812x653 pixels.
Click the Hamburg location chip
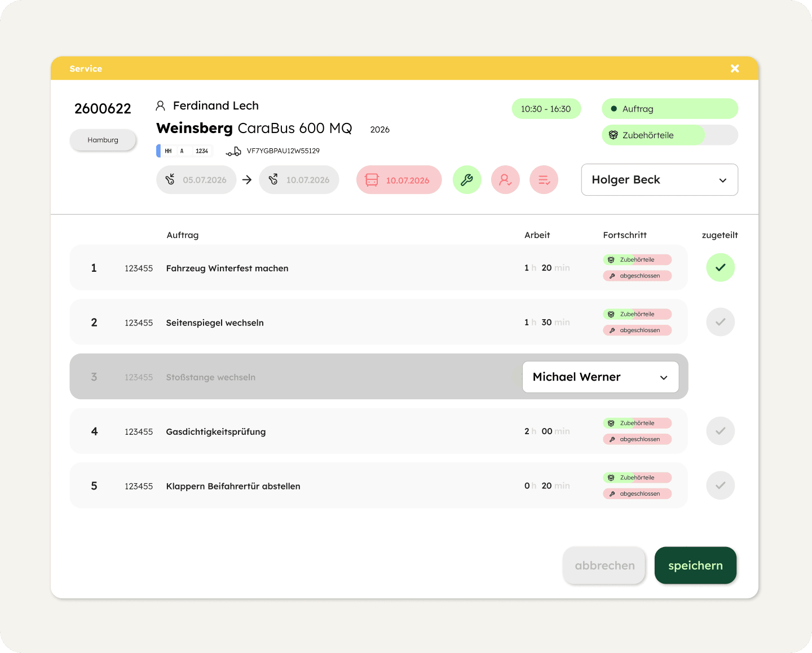click(103, 140)
